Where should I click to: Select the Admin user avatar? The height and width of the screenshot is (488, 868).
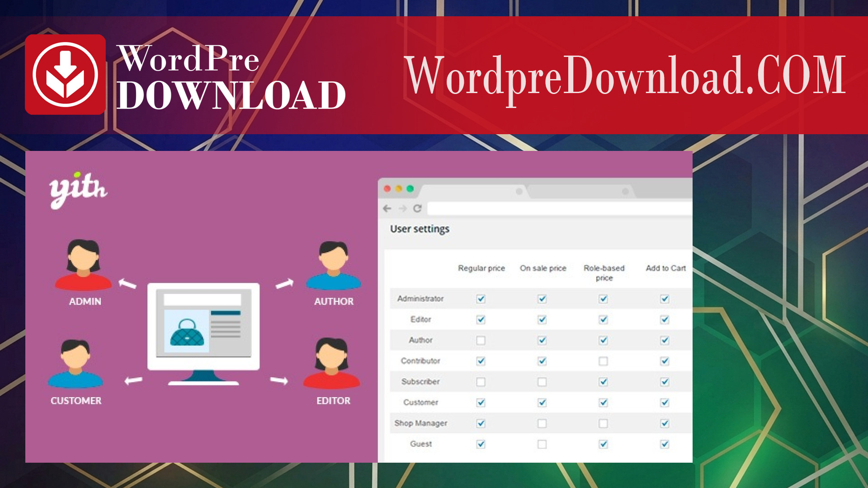pyautogui.click(x=83, y=265)
